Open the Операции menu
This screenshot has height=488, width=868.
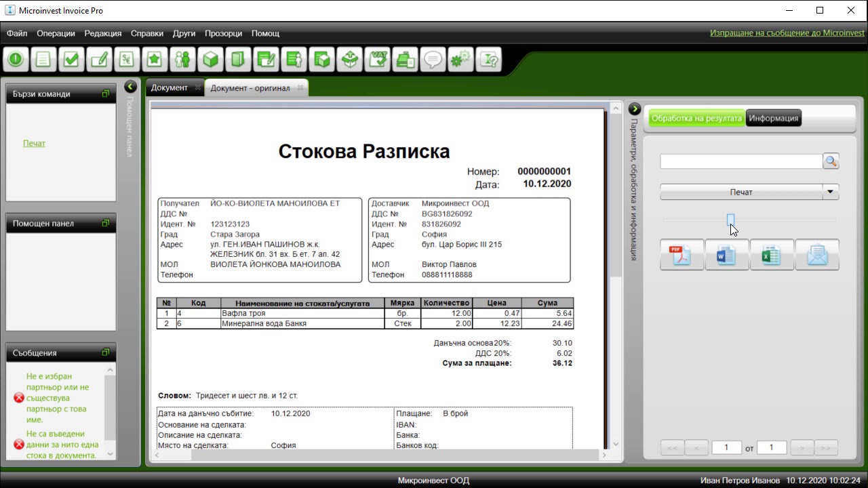(56, 33)
